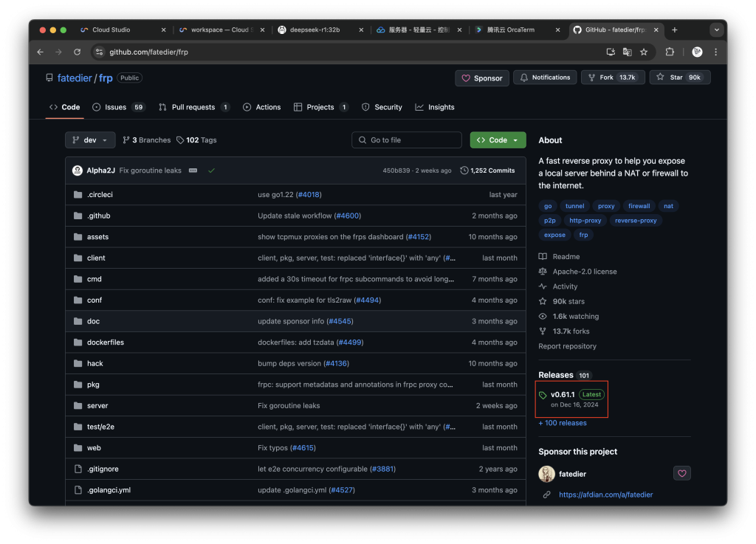Image resolution: width=756 pixels, height=544 pixels.
Task: Click the Go to file search field
Action: pos(407,140)
